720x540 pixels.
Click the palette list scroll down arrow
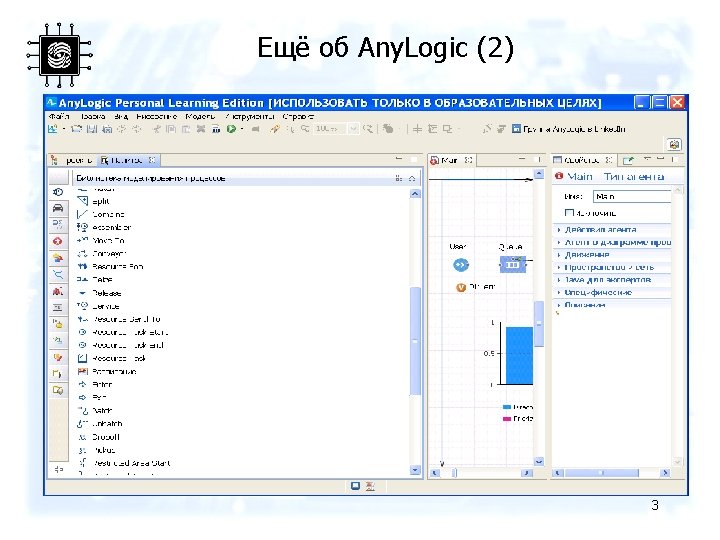(x=415, y=470)
